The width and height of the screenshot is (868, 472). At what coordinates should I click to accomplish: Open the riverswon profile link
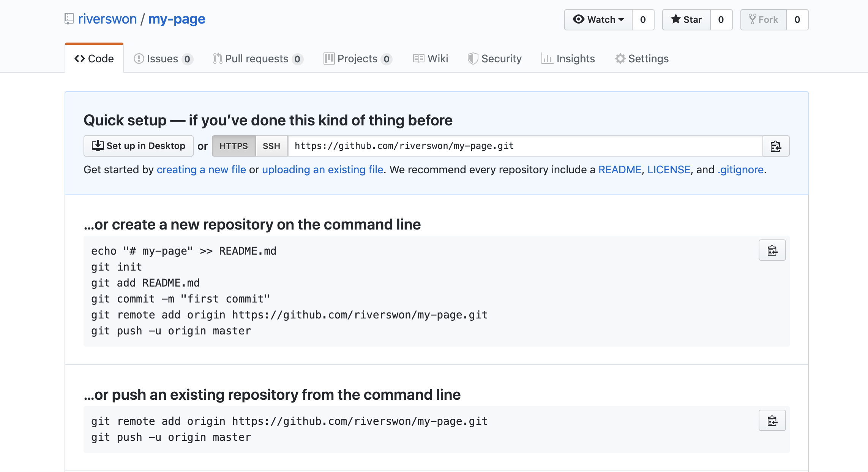pyautogui.click(x=107, y=19)
